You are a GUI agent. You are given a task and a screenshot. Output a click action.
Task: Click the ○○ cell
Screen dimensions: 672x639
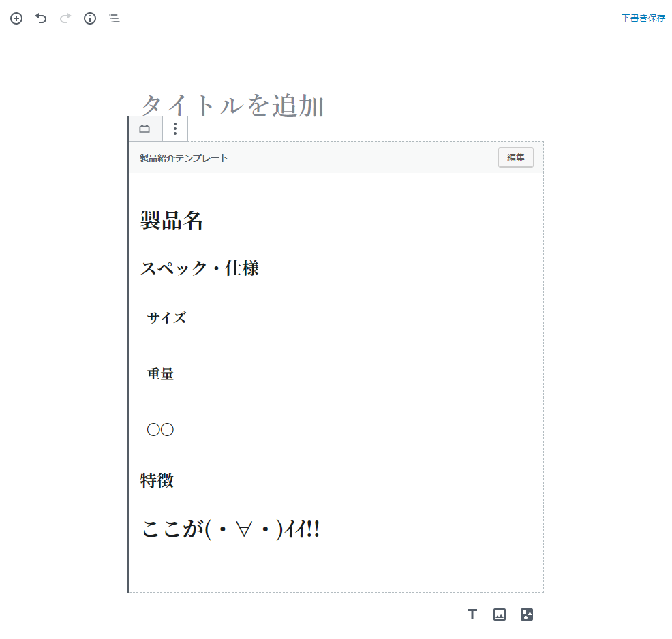pos(160,430)
